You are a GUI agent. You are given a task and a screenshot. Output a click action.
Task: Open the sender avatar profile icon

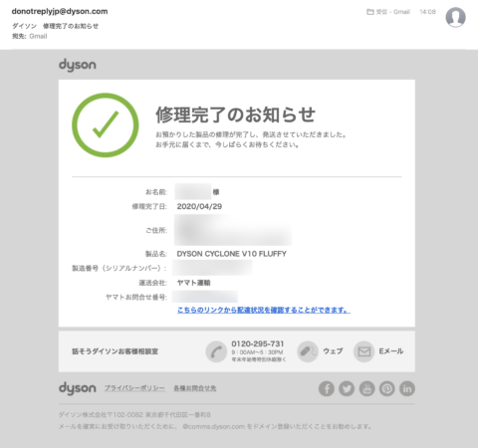(455, 17)
